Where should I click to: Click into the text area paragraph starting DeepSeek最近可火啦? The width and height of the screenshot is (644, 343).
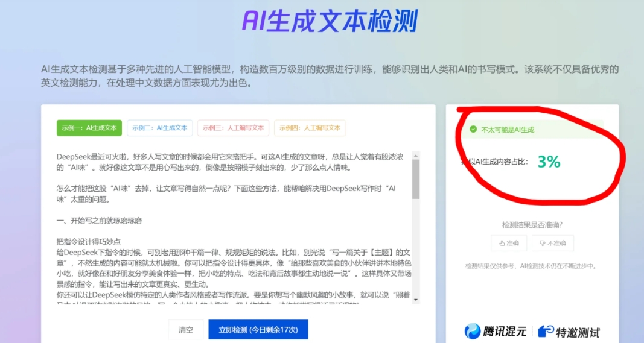[x=230, y=162]
